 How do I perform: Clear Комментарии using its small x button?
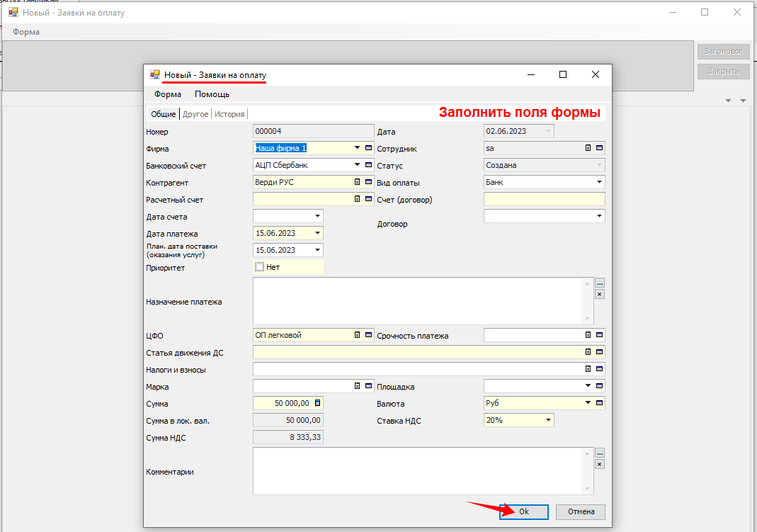click(599, 464)
